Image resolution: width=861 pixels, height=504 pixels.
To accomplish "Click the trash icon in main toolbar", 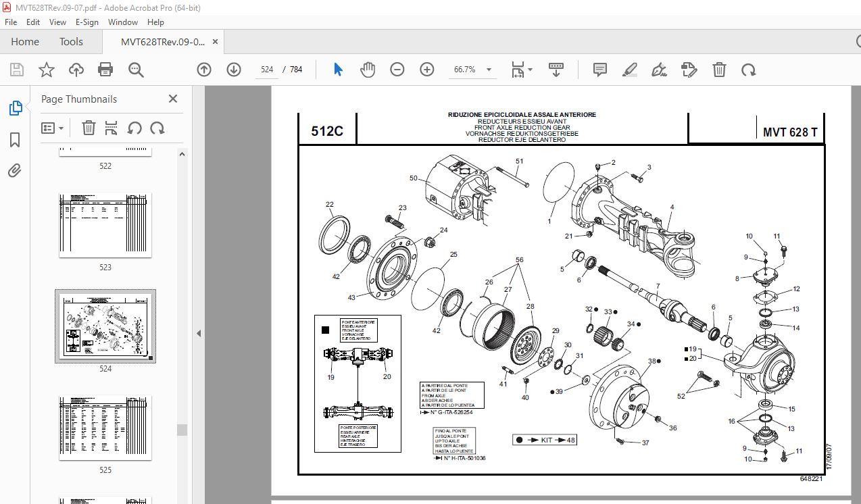I will [720, 70].
